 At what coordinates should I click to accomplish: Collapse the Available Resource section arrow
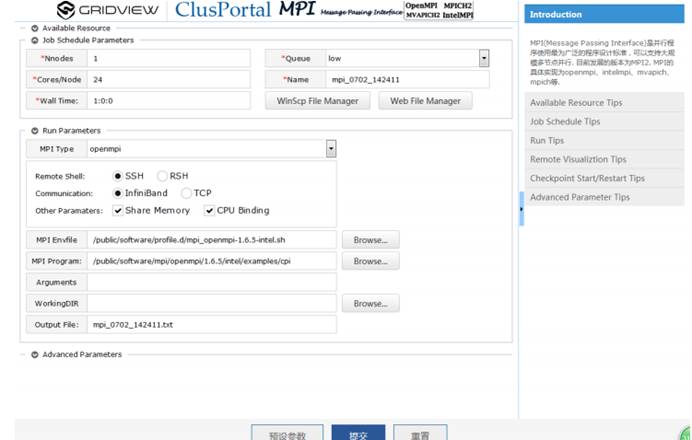pos(34,28)
